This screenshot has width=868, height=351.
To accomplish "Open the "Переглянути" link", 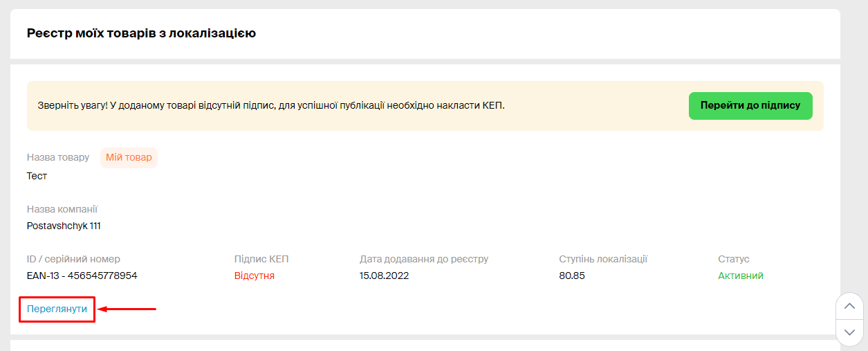I will 57,309.
